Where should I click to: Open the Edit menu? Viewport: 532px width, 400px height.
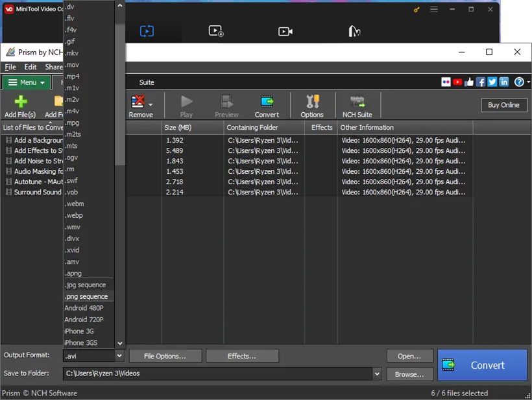pos(30,67)
